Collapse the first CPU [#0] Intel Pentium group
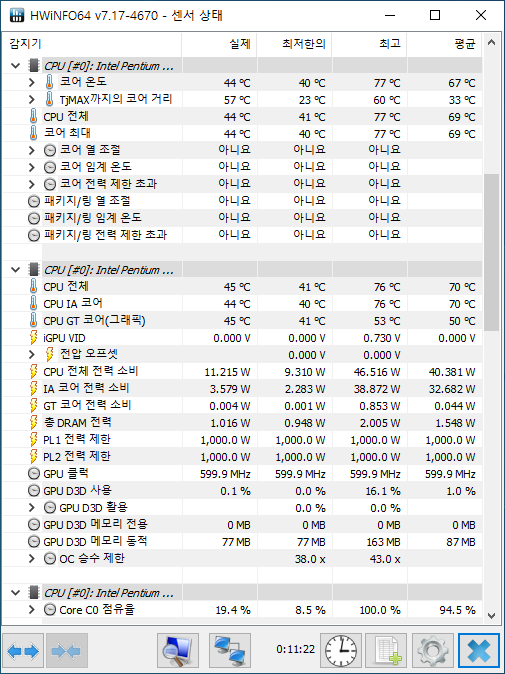The width and height of the screenshot is (505, 674). pyautogui.click(x=15, y=66)
